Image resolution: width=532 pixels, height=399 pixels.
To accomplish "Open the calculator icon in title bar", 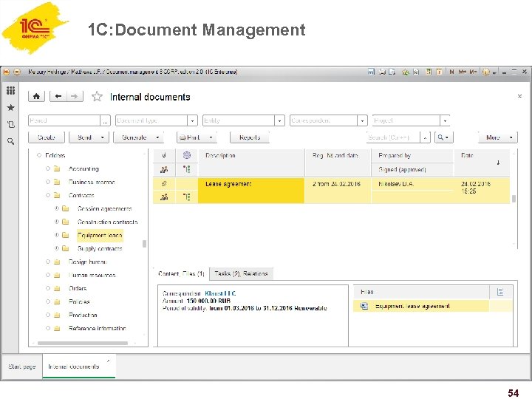I will (x=429, y=72).
